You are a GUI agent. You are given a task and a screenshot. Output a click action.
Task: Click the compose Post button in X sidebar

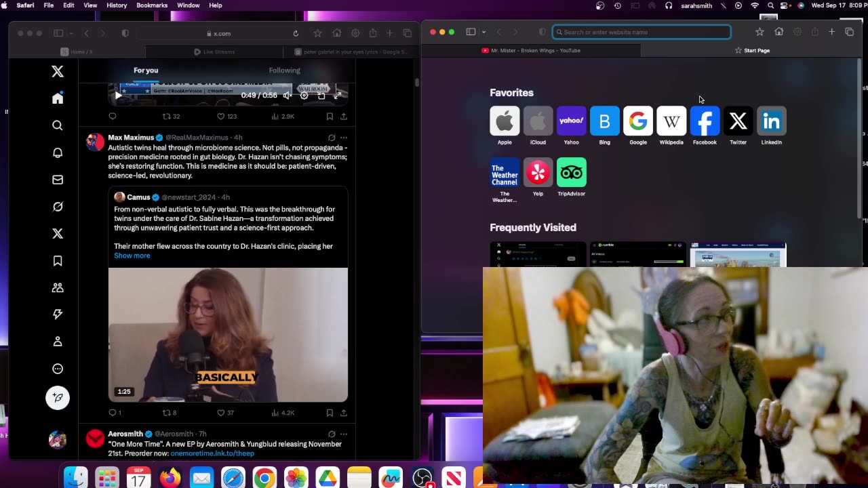[x=58, y=398]
